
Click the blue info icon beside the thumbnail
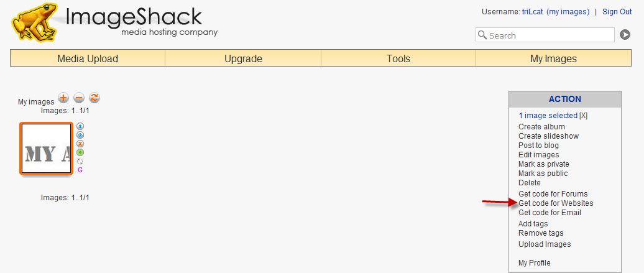[x=80, y=126]
